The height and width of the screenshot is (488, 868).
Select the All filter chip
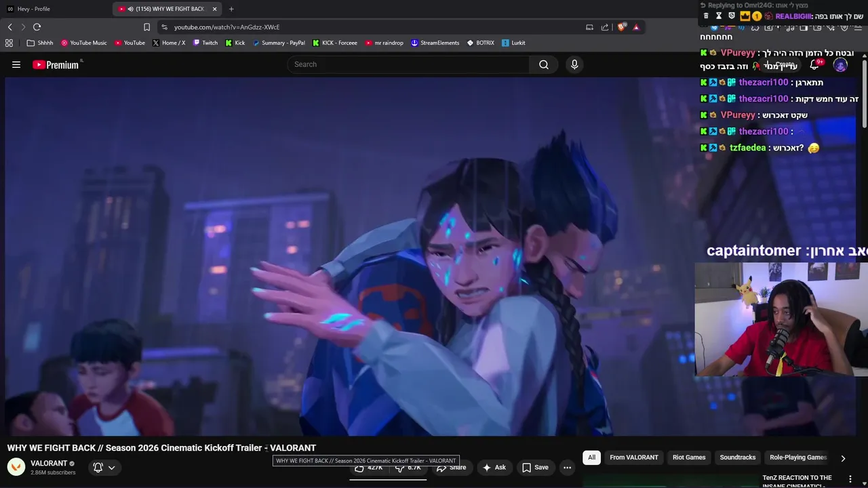(x=591, y=457)
